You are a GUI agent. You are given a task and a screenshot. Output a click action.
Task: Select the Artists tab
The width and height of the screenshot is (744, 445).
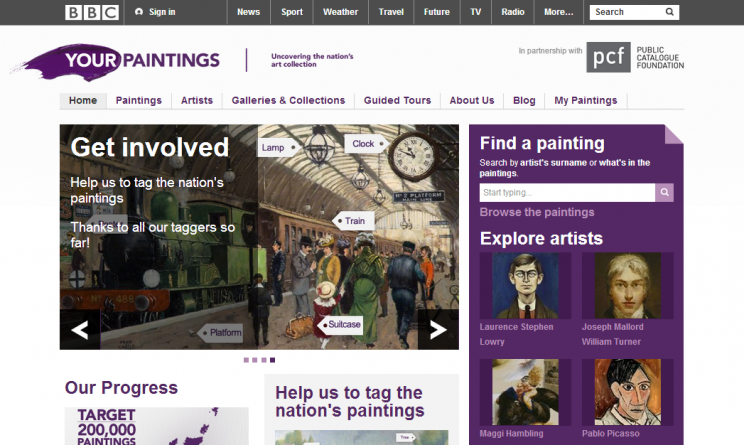tap(197, 101)
